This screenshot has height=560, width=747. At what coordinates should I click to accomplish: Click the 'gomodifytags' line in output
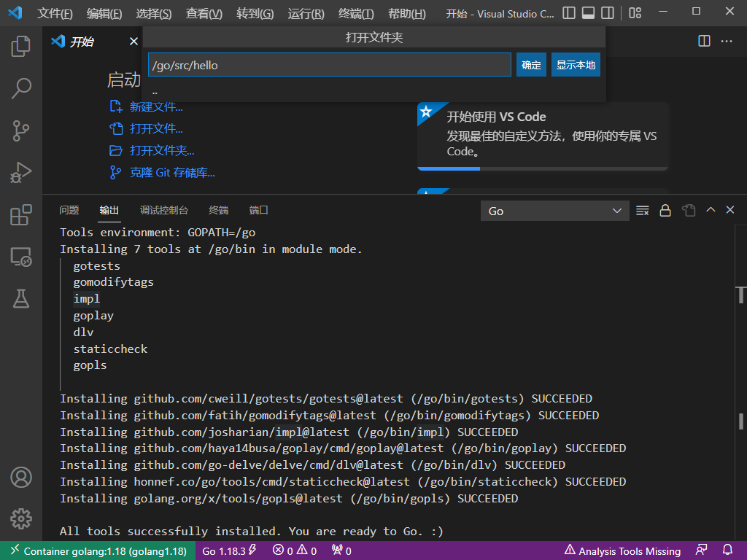113,282
